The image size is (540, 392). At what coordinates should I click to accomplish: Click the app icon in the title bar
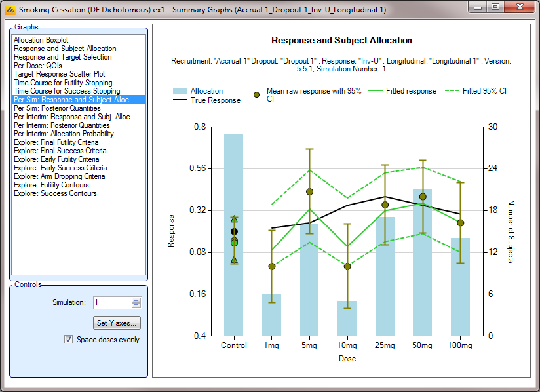tap(10, 10)
